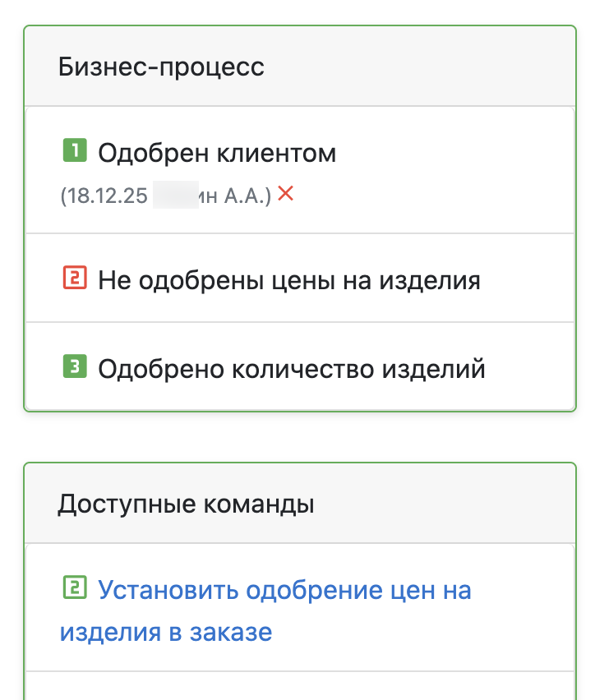Click the outlined 2 badge under Доступные команды

click(x=74, y=588)
